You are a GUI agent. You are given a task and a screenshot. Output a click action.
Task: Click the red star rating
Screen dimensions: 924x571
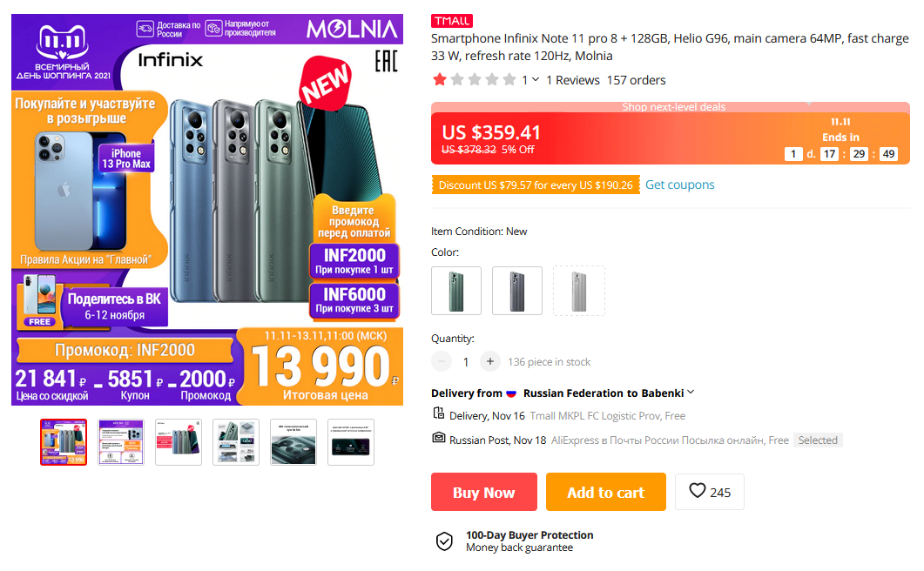coord(440,80)
